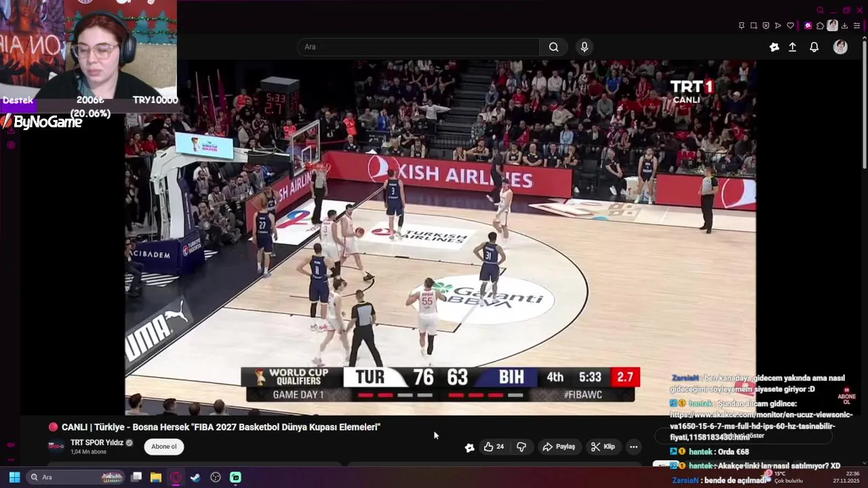Click Windows taskbar search box

76,477
